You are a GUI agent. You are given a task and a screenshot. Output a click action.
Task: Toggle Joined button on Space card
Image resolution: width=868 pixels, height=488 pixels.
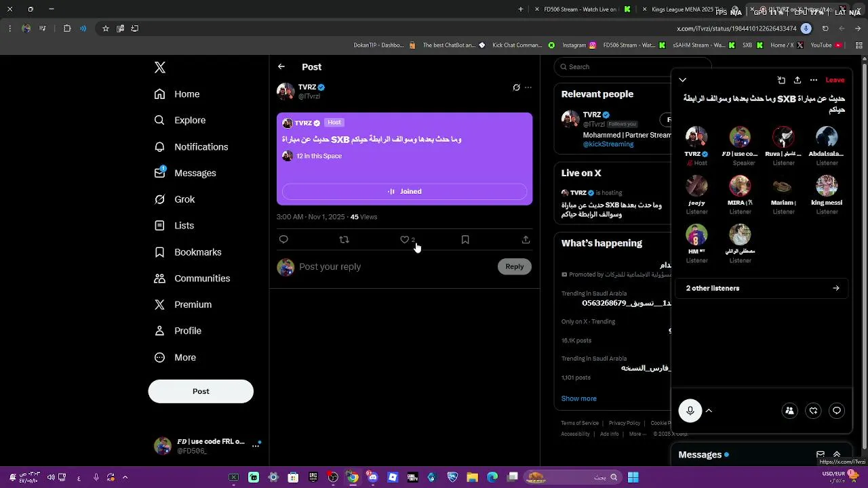(x=404, y=191)
